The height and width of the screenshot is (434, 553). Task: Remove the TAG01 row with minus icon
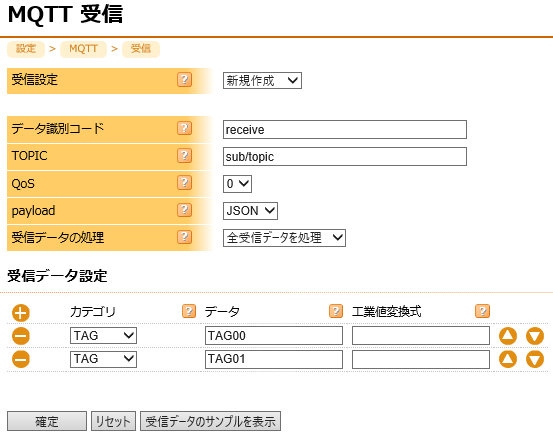coord(21,359)
